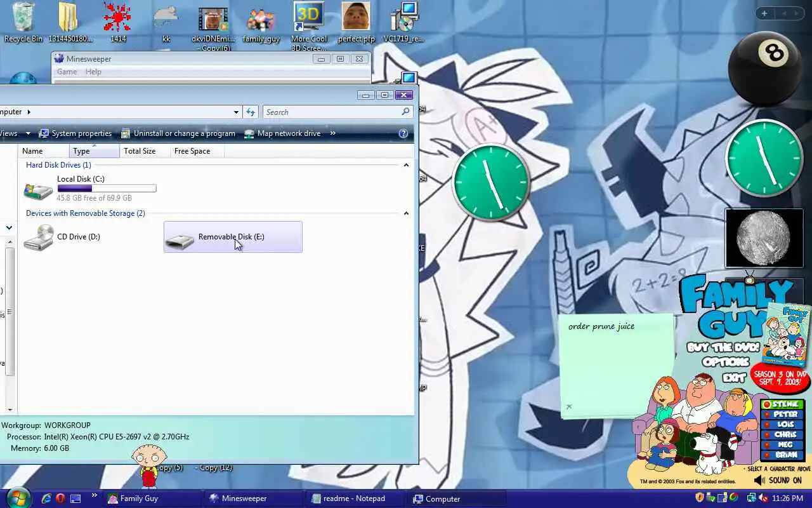Sort by the Name column header
812x508 pixels.
[x=44, y=151]
